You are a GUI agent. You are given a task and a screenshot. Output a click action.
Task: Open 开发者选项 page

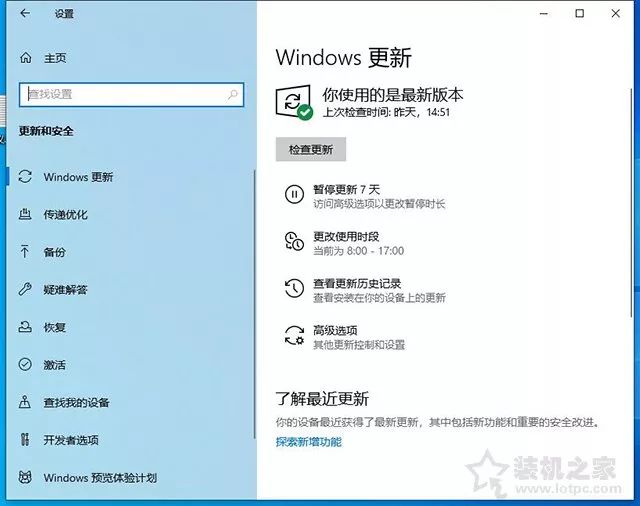coord(71,439)
